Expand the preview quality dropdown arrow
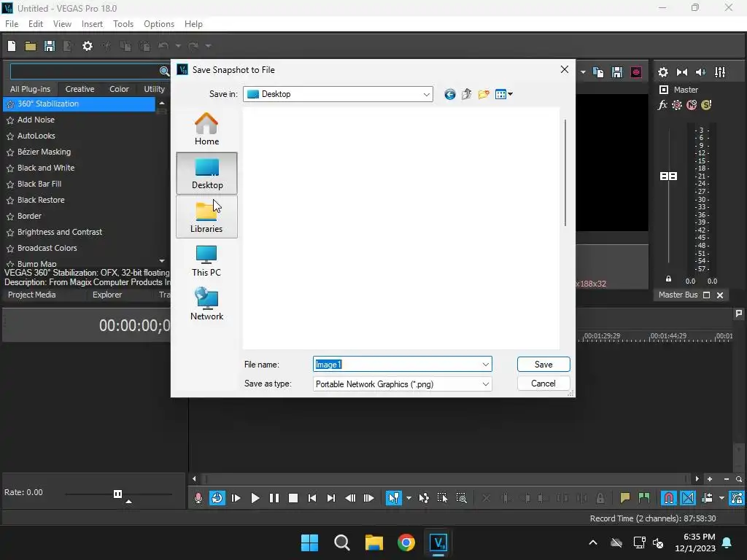This screenshot has width=747, height=560. click(x=583, y=72)
